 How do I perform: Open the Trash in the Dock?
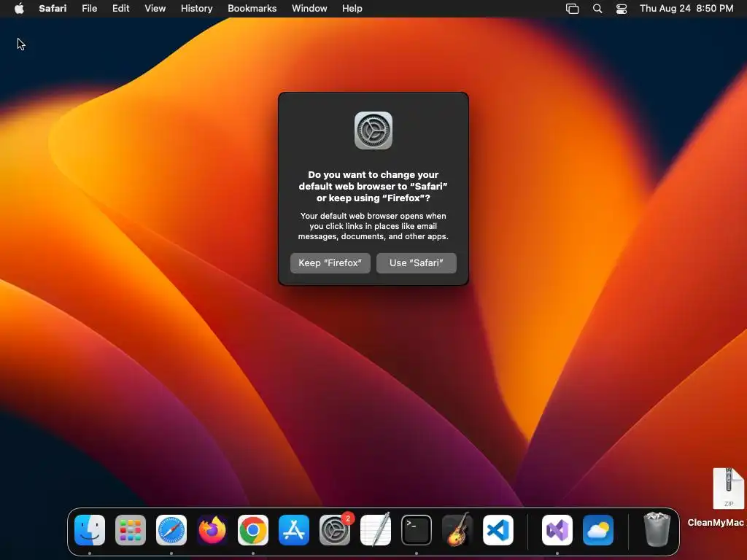point(657,530)
